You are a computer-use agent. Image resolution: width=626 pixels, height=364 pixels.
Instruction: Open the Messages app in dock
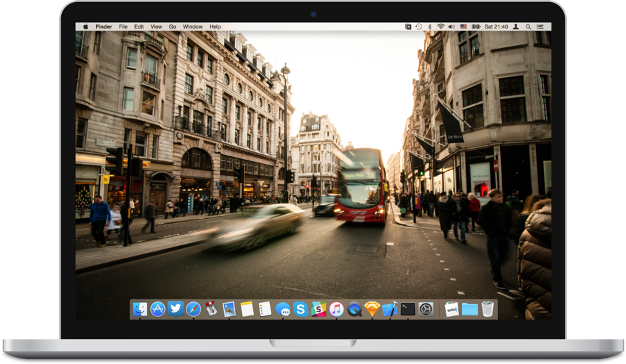point(282,310)
